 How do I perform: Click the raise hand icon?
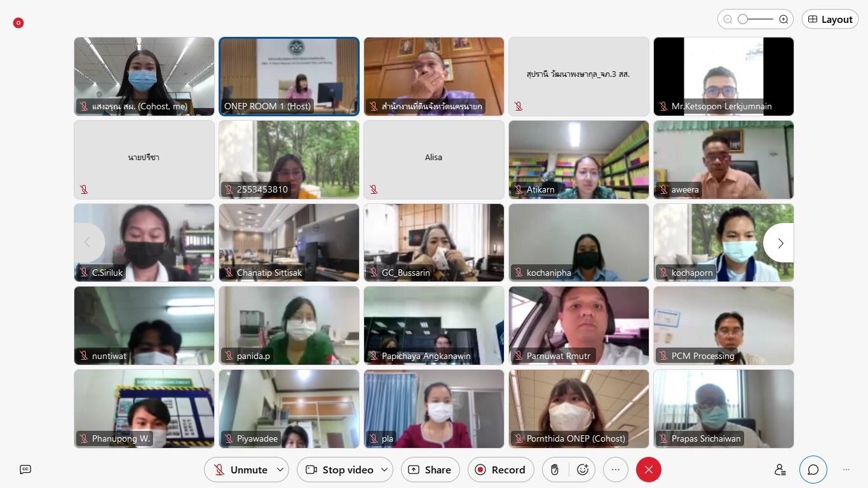point(555,470)
